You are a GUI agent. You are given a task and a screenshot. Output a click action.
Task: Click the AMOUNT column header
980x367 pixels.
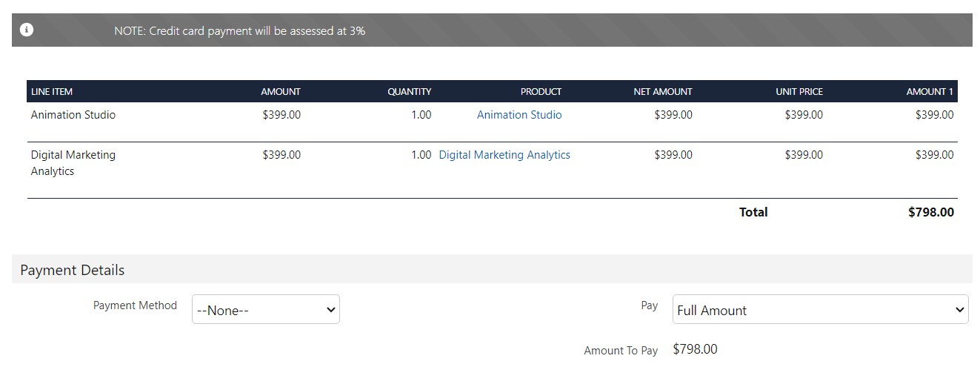(x=281, y=92)
